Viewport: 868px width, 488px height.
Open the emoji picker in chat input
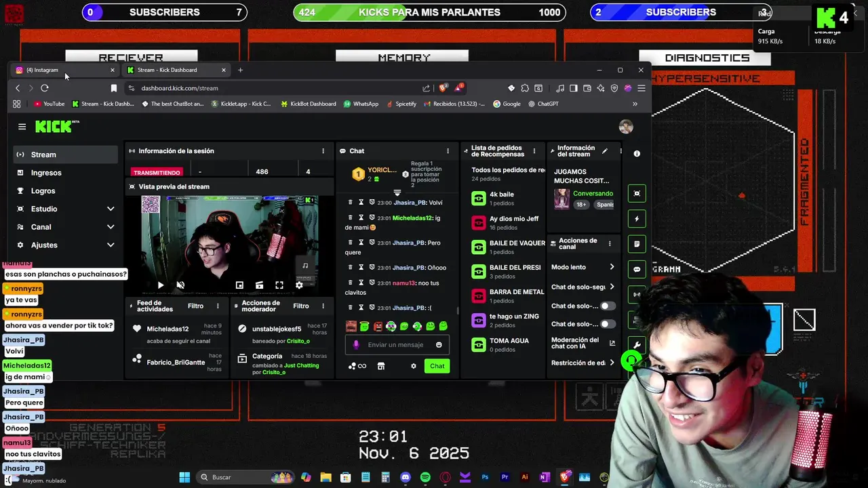[x=439, y=345]
